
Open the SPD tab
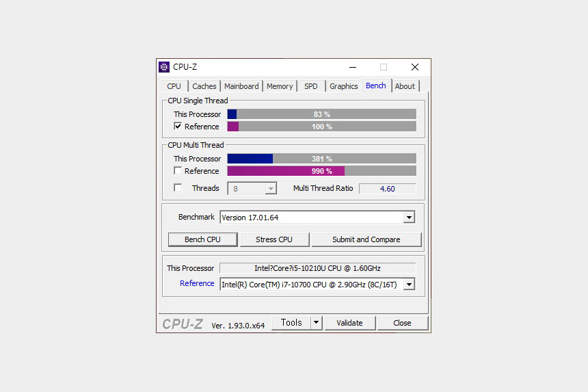[x=311, y=86]
